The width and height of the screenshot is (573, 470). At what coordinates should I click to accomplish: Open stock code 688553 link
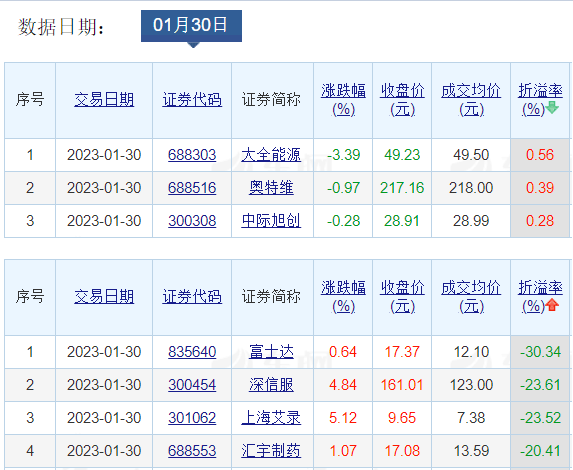(x=192, y=451)
